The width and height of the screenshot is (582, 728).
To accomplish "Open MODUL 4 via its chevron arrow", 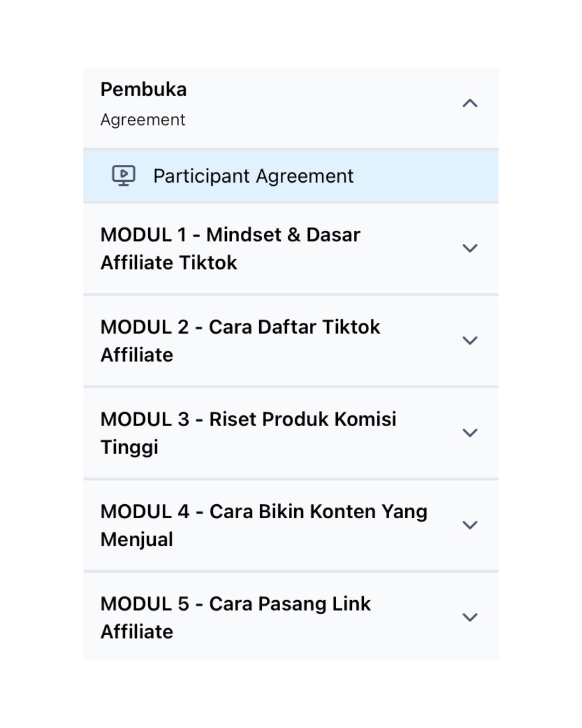I will point(470,525).
